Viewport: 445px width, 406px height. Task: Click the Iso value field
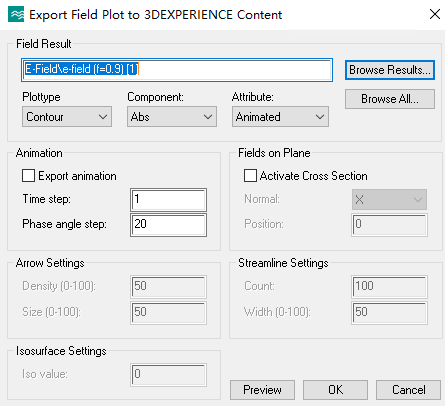coord(168,375)
